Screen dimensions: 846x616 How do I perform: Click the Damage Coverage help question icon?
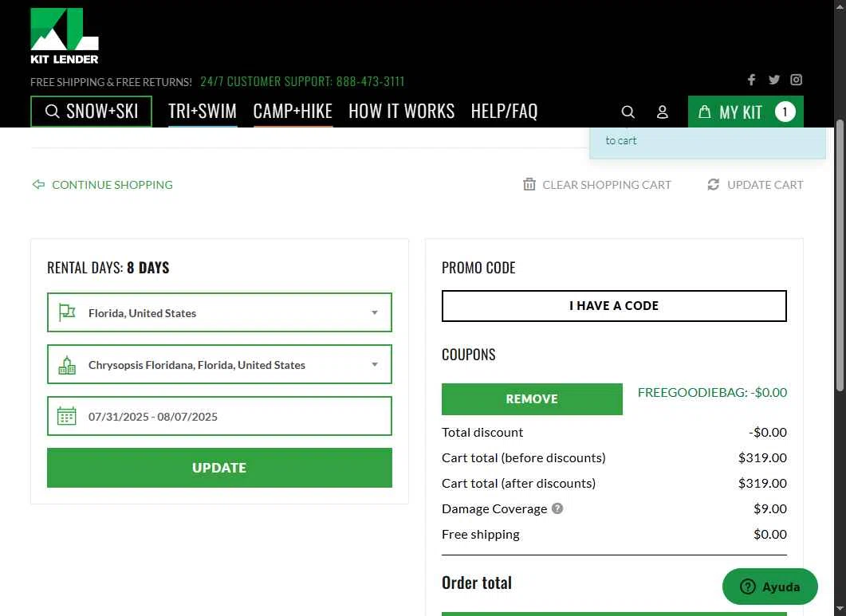[557, 508]
